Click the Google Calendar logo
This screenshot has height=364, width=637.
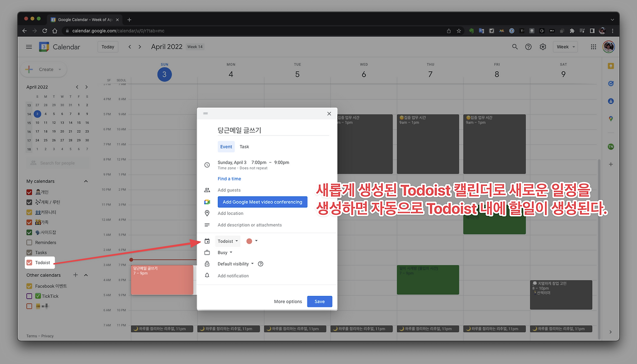(x=44, y=47)
